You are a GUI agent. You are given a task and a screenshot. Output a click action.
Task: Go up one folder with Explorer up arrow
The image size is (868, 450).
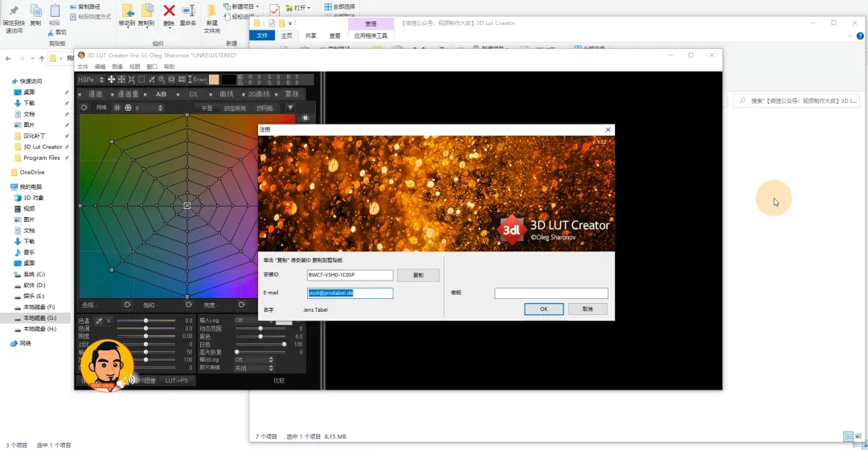coord(42,58)
